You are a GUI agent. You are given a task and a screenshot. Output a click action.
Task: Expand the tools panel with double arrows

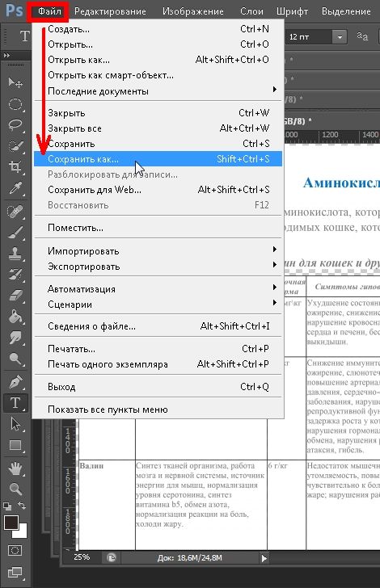point(7,56)
